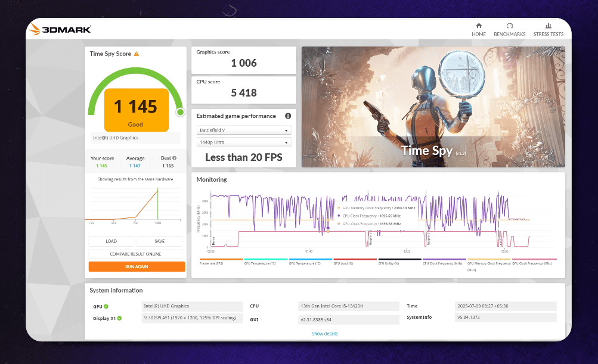Open the Battlefield V game dropdown
The width and height of the screenshot is (598, 364).
pyautogui.click(x=244, y=130)
